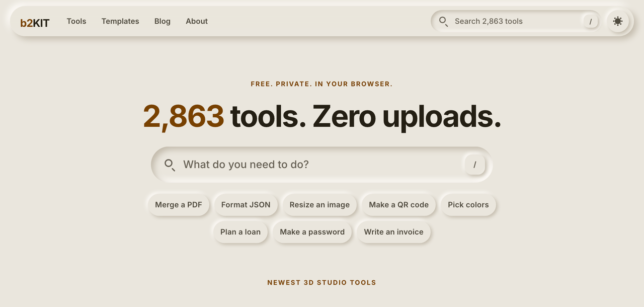Click the magnifier icon in the hero search
The height and width of the screenshot is (307, 644).
click(x=170, y=165)
